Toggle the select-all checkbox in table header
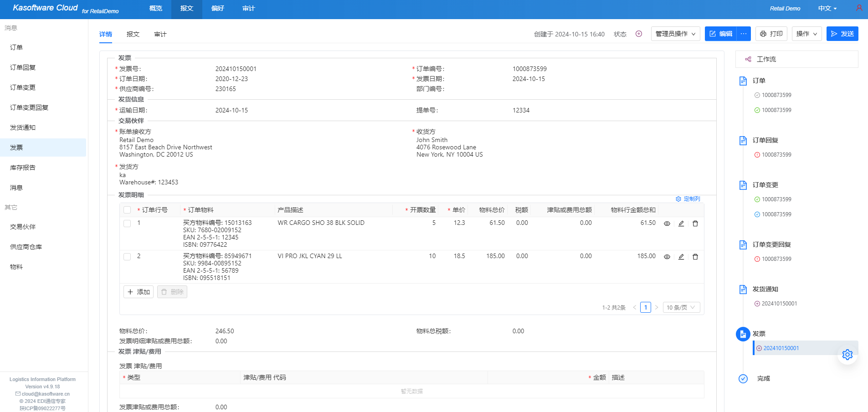868x412 pixels. [x=127, y=210]
